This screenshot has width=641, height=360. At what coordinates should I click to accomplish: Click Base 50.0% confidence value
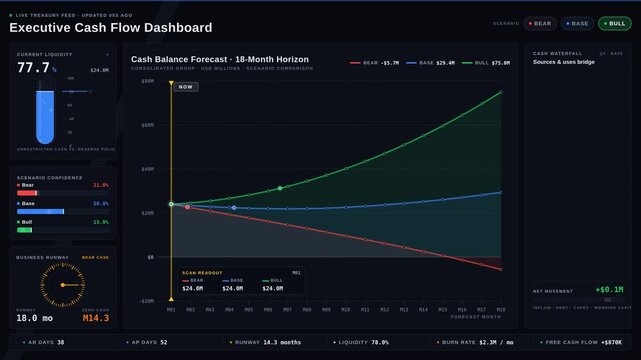pos(101,203)
